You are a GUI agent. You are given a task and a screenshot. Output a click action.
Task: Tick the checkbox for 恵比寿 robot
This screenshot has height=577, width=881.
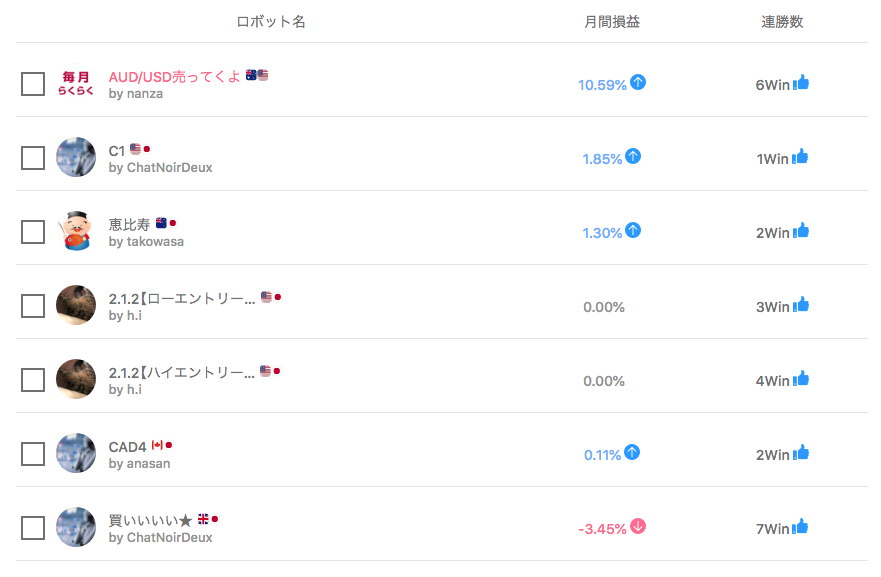pyautogui.click(x=33, y=232)
